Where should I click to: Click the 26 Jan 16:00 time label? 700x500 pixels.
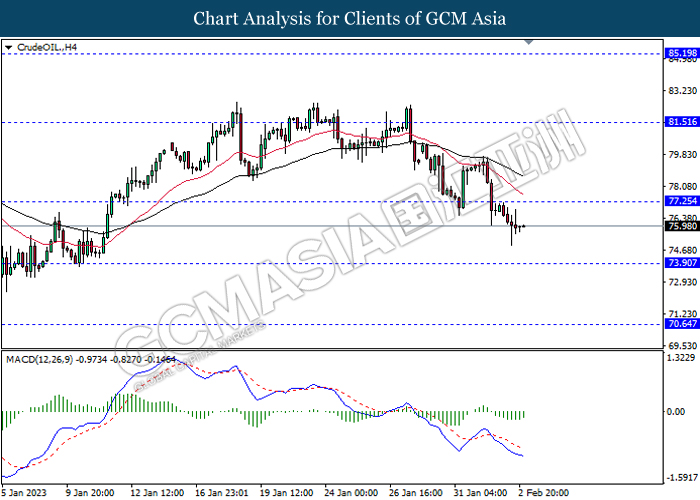(x=416, y=493)
